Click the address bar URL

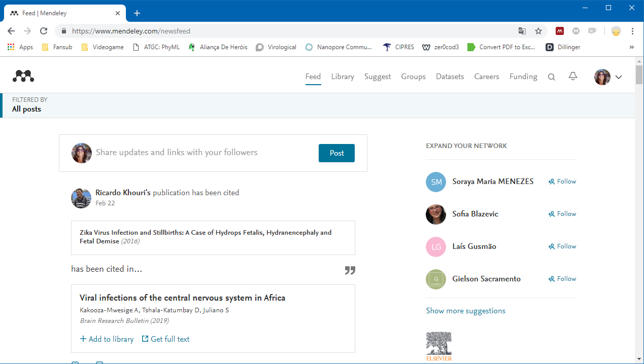(x=131, y=31)
